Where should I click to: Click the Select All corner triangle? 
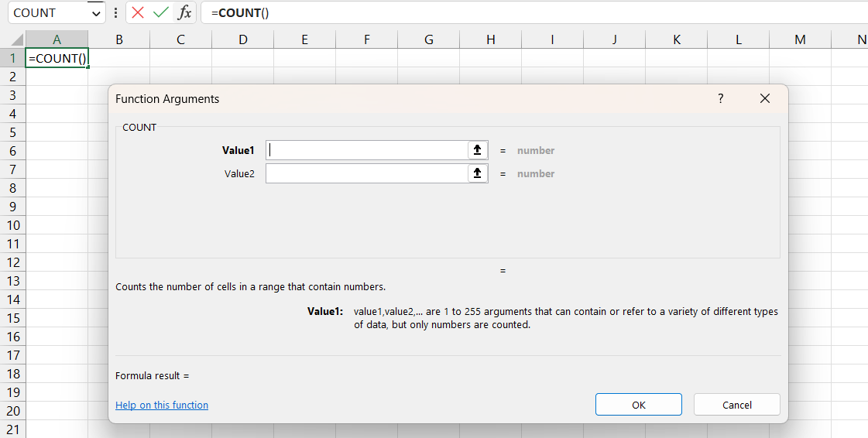click(13, 39)
